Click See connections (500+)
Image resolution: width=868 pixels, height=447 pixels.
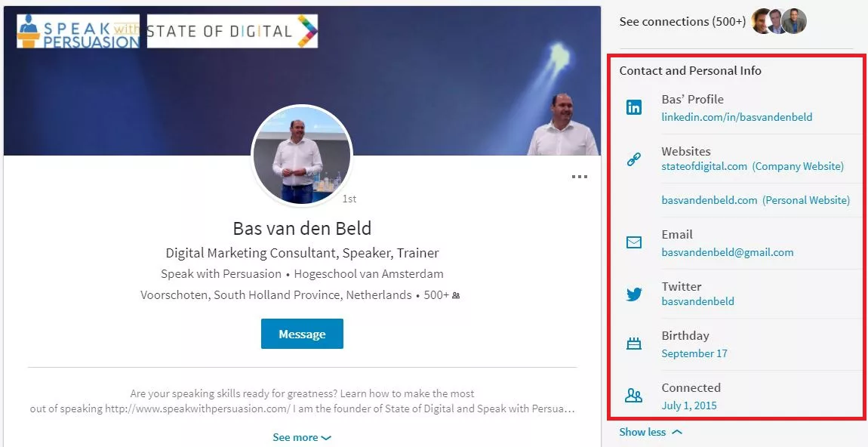[682, 22]
